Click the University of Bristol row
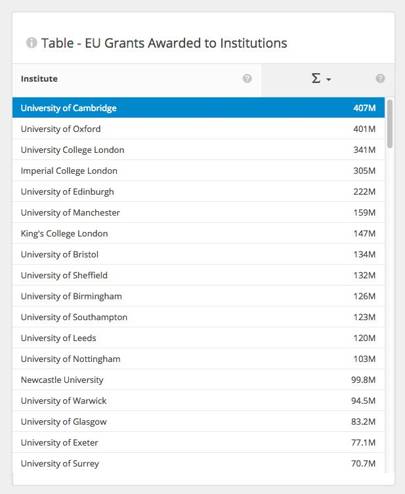Screen dimensions: 405x494 pyautogui.click(x=199, y=254)
